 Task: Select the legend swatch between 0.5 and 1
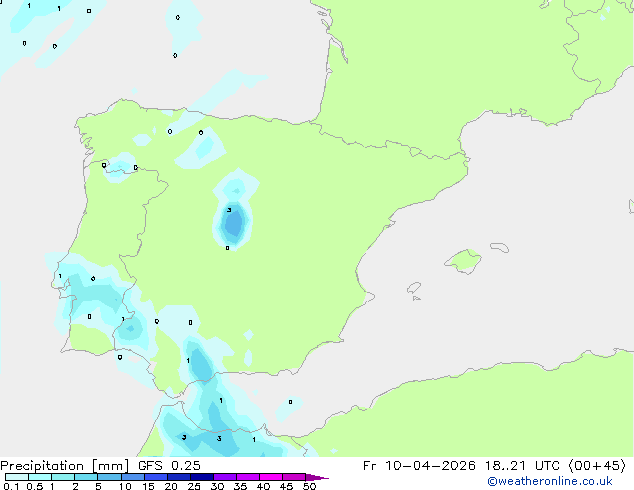click(40, 477)
